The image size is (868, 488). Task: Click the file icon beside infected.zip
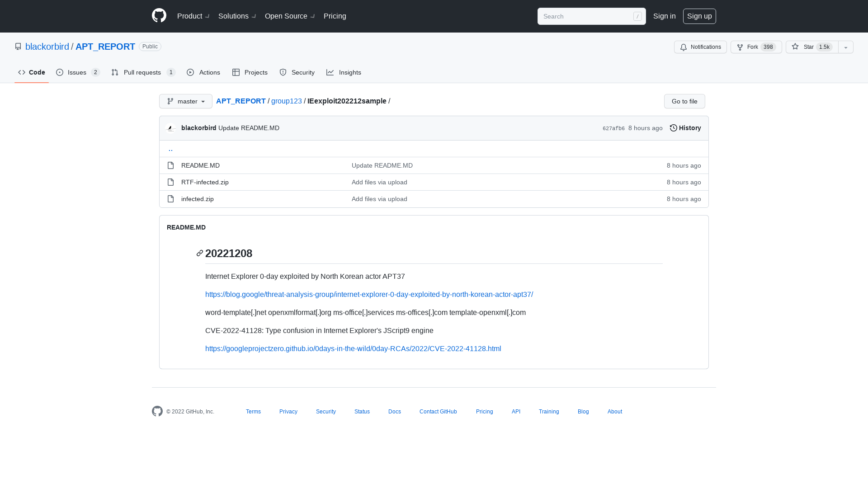[x=170, y=199]
